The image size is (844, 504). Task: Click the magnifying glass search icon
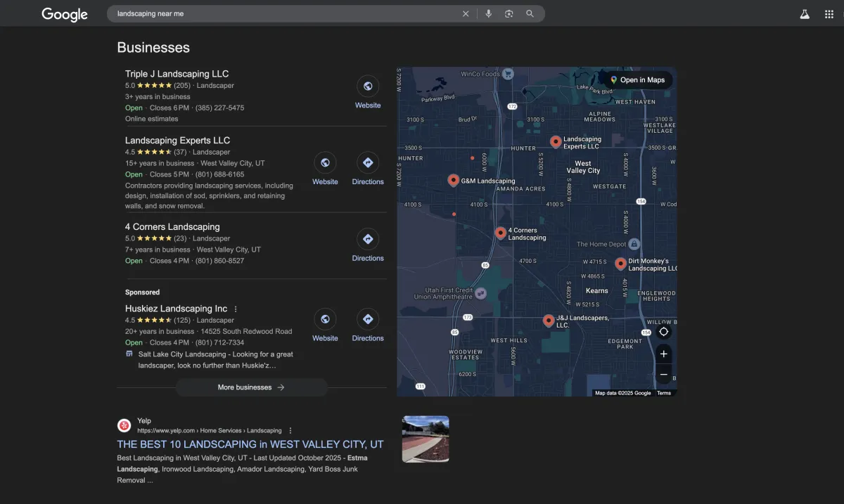point(530,14)
